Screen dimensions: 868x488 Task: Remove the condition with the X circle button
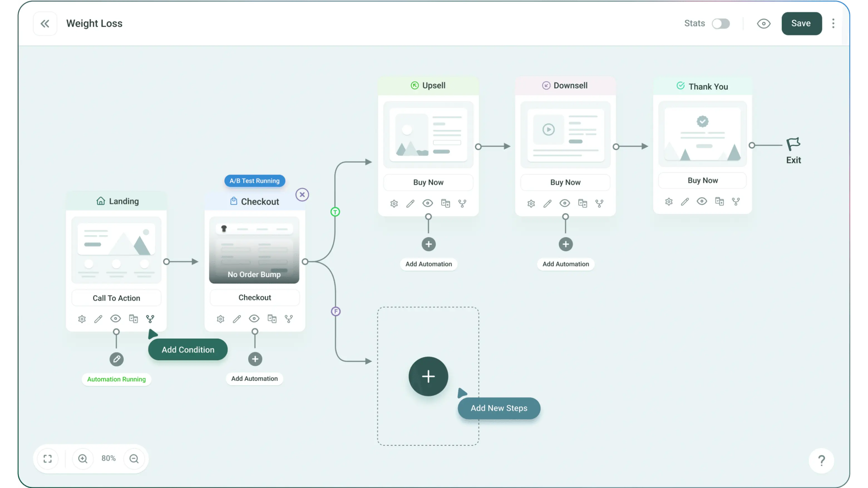point(302,195)
